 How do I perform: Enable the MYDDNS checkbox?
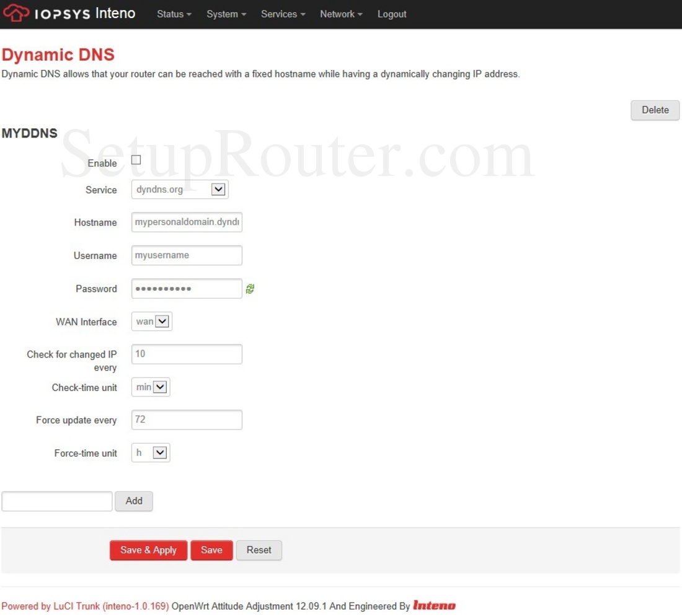click(136, 160)
